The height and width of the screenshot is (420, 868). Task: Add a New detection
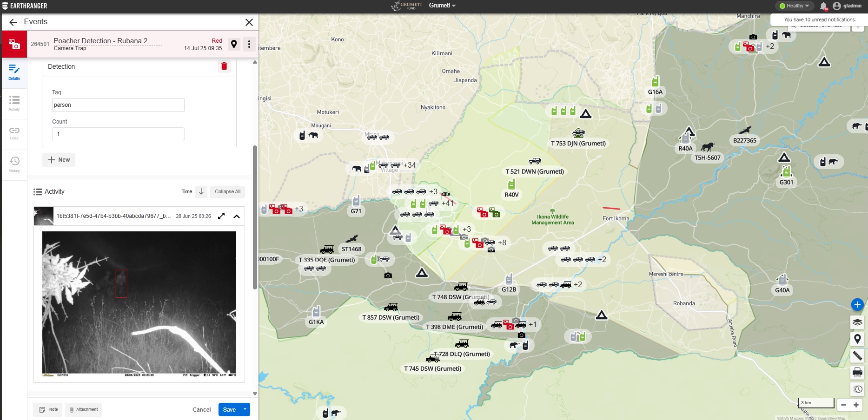coord(59,160)
